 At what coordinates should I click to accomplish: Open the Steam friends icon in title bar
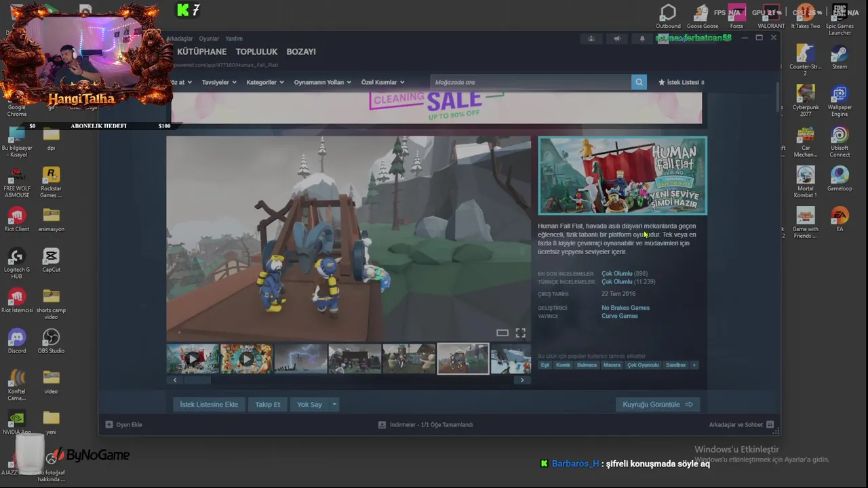pos(591,39)
